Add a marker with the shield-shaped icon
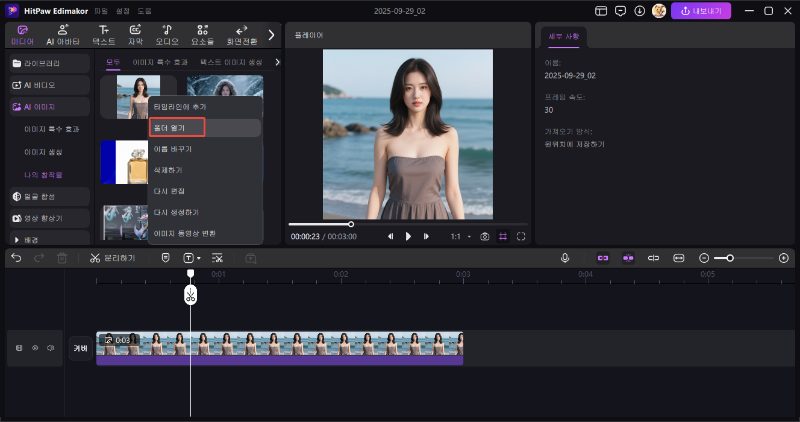 point(165,258)
